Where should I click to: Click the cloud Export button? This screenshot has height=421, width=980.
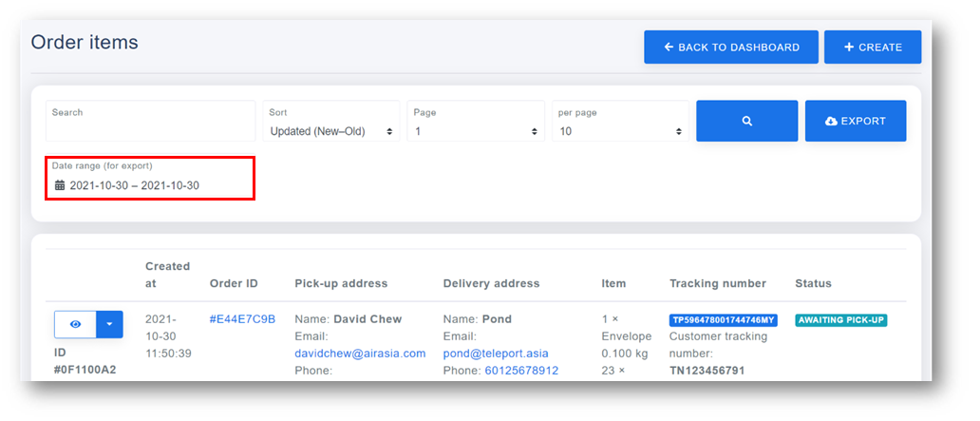[856, 121]
